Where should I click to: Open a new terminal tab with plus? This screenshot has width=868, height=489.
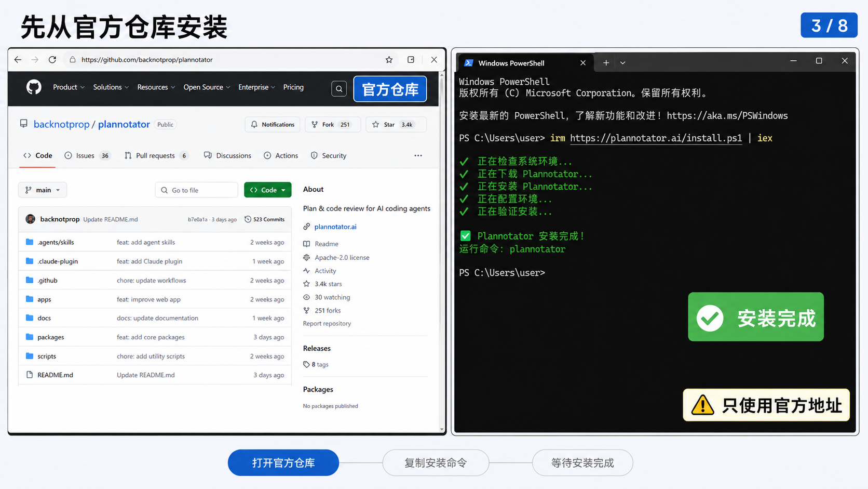pos(606,63)
